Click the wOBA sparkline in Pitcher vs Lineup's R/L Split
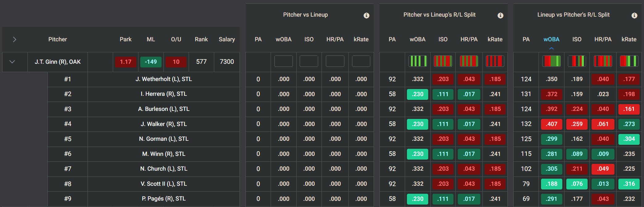 pos(417,61)
